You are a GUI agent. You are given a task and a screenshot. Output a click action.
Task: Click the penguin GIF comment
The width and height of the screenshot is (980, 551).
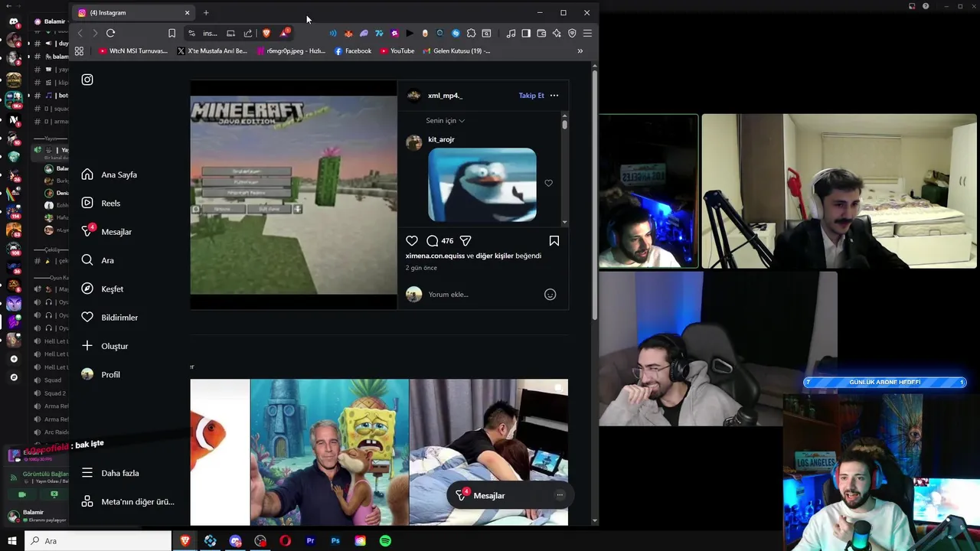[482, 185]
